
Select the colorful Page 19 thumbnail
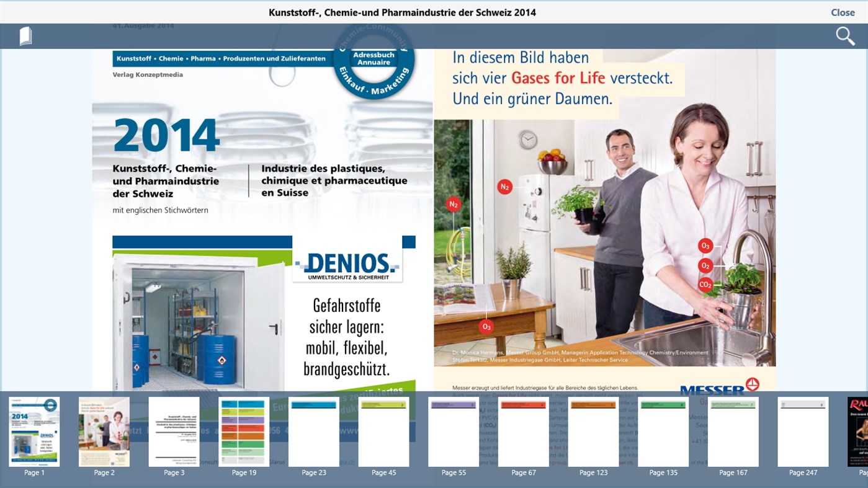[244, 432]
